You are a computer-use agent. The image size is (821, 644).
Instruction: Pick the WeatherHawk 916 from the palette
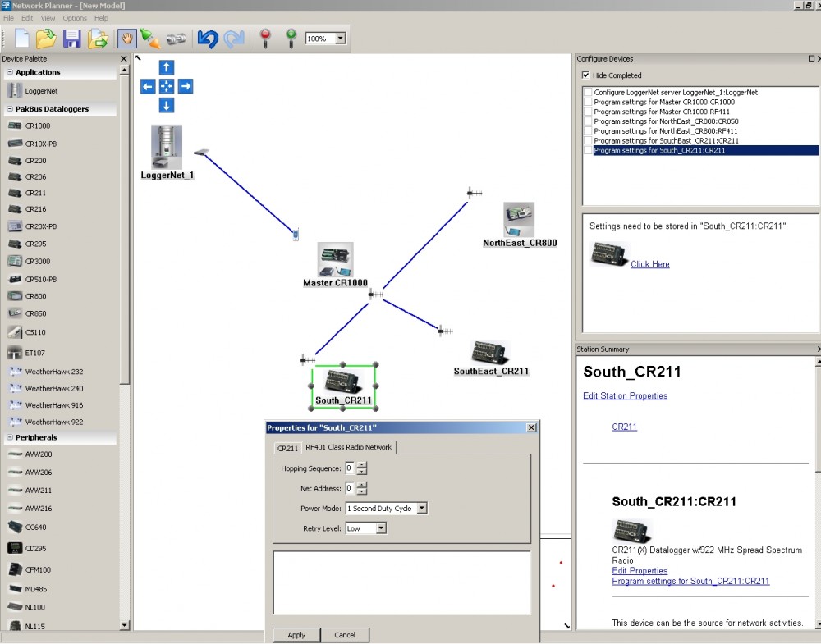pos(54,405)
